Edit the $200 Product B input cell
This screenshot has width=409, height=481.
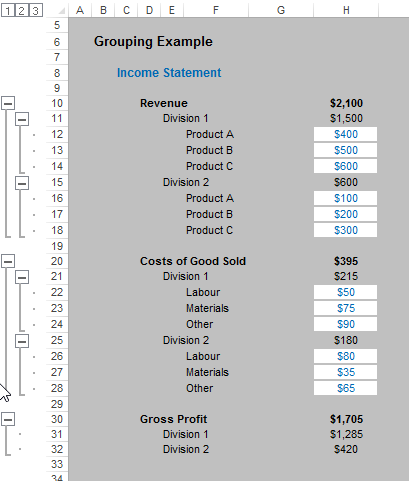point(345,214)
